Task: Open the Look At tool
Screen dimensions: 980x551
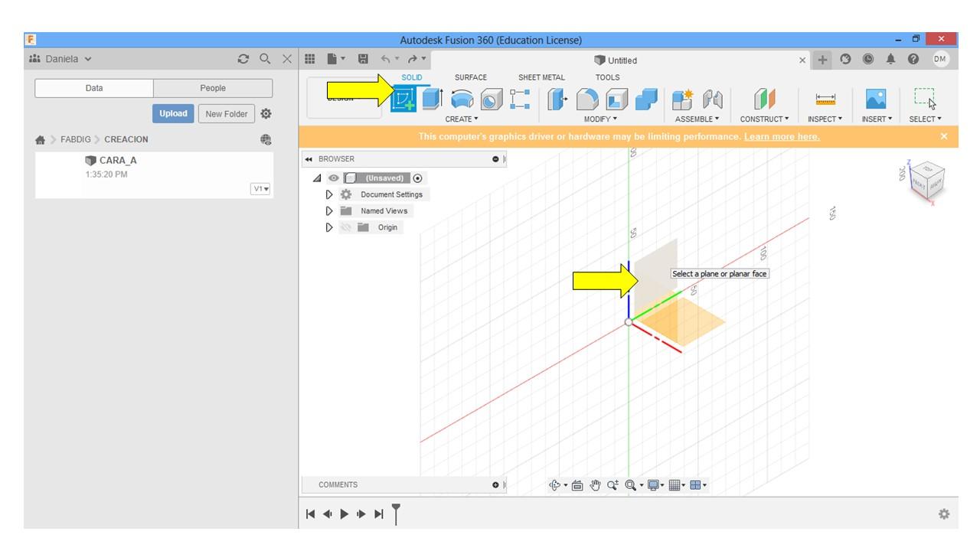Action: click(577, 485)
